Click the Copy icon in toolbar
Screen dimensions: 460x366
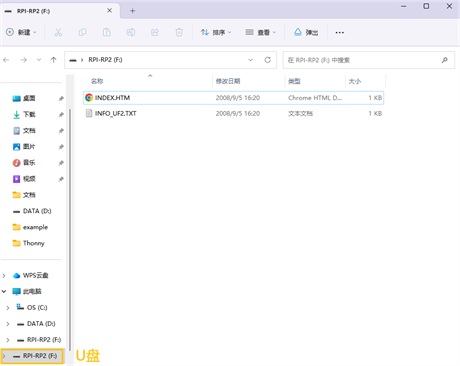pyautogui.click(x=82, y=32)
